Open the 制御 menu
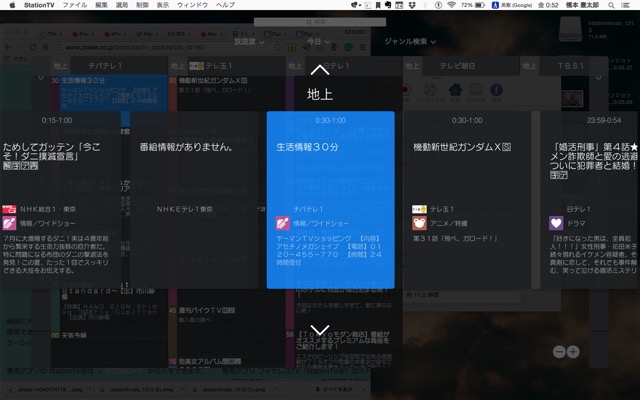640x400 pixels. coord(142,5)
